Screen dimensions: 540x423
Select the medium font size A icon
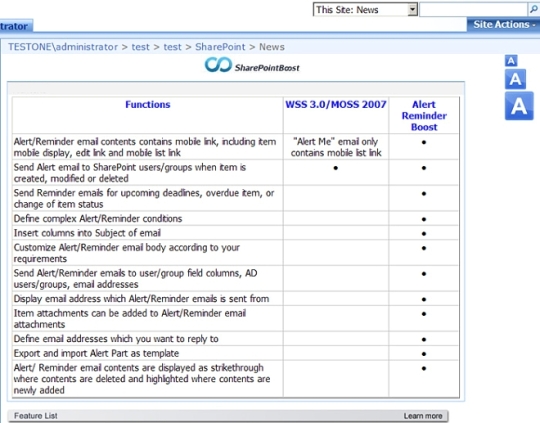pyautogui.click(x=515, y=79)
